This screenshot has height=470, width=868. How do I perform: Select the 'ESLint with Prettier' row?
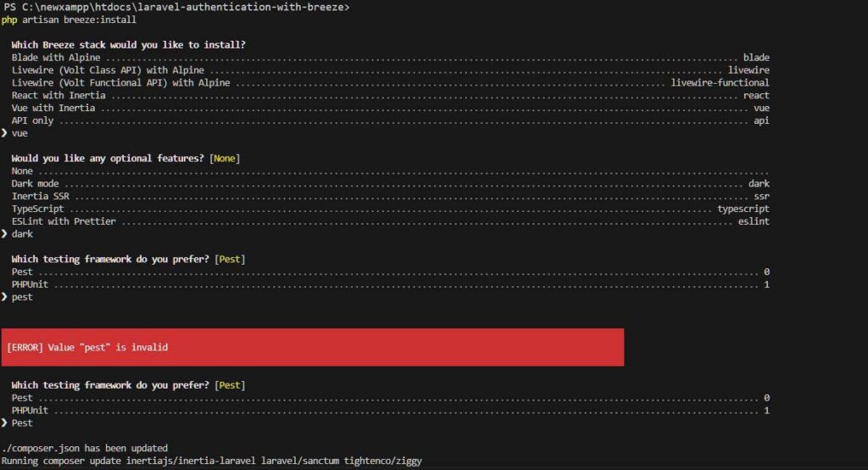(390, 221)
